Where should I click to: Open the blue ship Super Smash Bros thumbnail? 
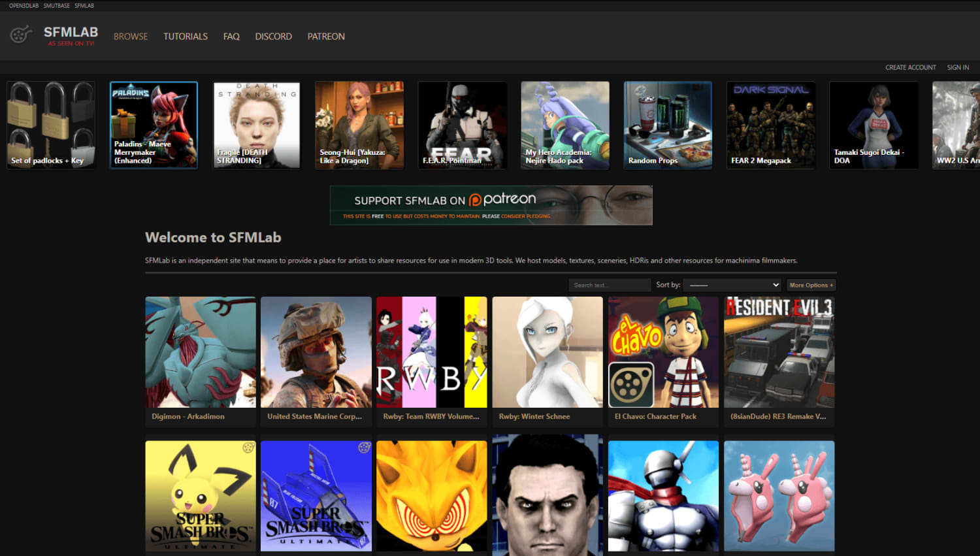click(316, 496)
